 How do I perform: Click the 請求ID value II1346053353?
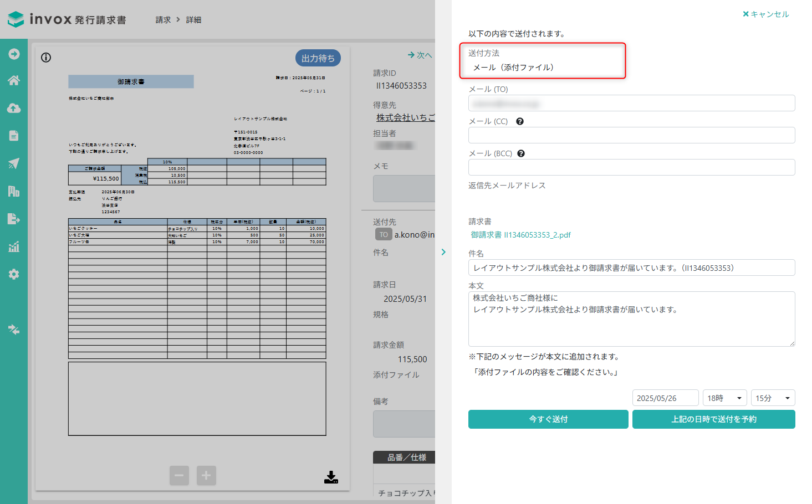pos(401,86)
